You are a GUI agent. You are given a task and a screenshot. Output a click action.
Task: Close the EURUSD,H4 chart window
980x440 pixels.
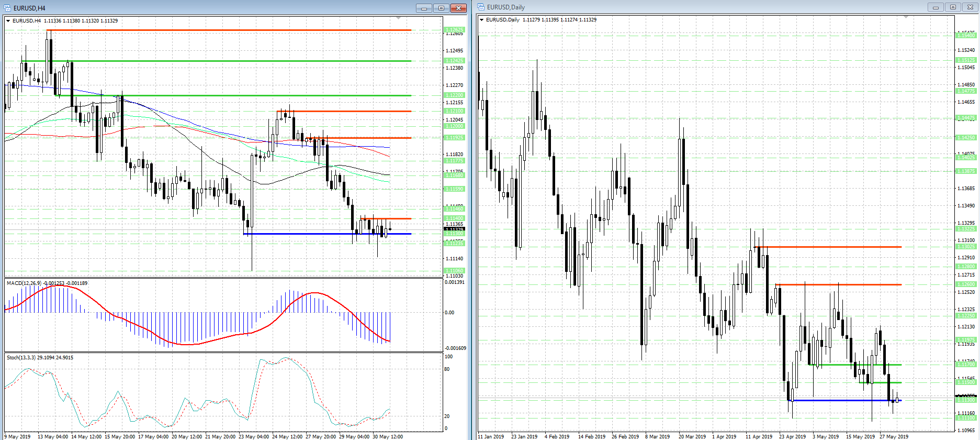[x=458, y=8]
